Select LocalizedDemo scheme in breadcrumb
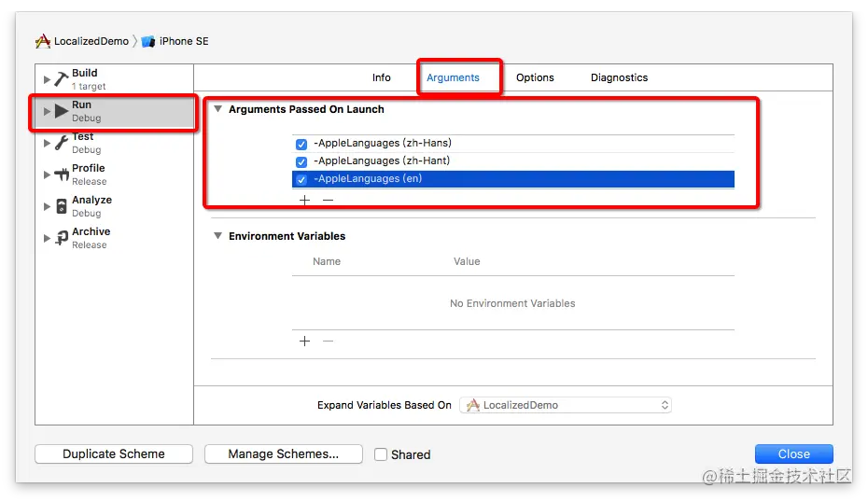The image size is (868, 502). pos(91,41)
